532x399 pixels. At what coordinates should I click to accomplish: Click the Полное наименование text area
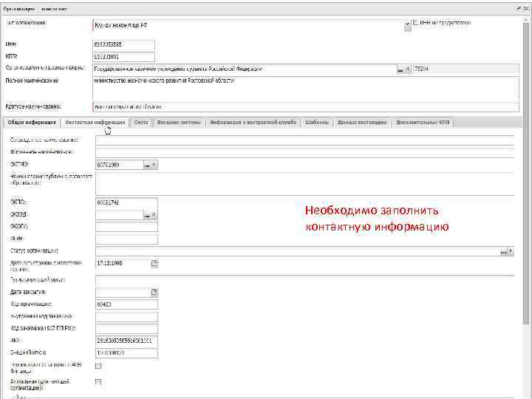tap(306, 88)
